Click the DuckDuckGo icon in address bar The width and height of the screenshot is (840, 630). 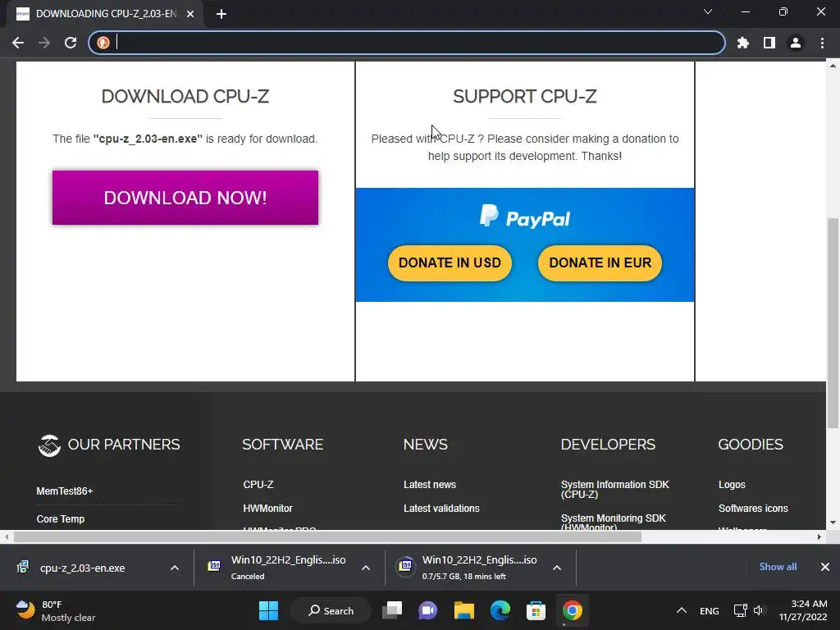pos(103,43)
